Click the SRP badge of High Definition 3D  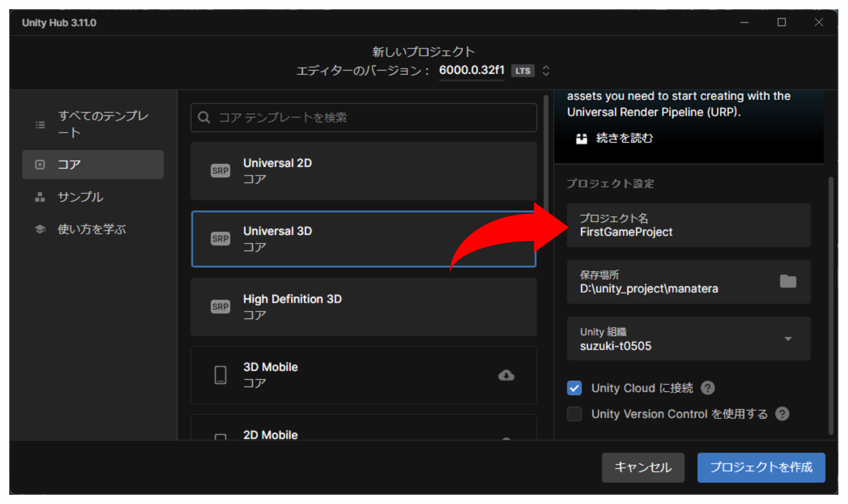(x=220, y=307)
